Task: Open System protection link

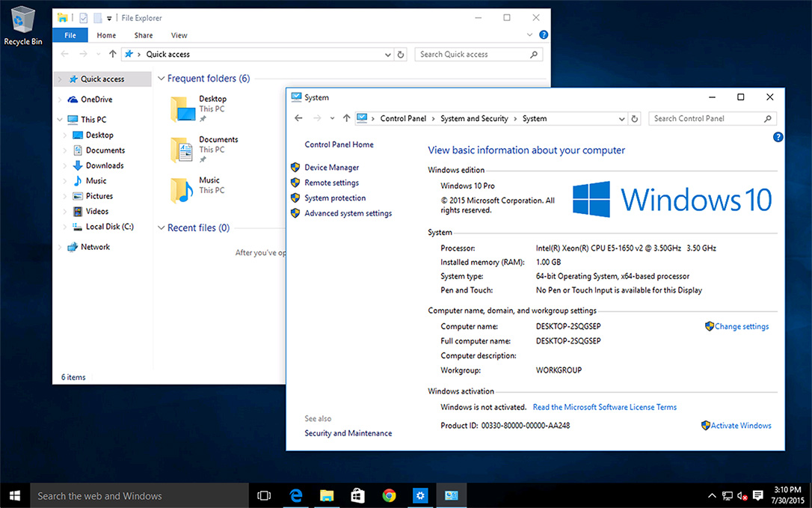Action: tap(334, 198)
